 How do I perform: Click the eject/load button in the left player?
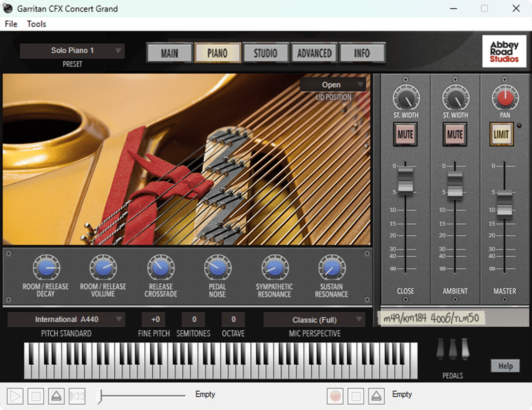click(x=56, y=396)
